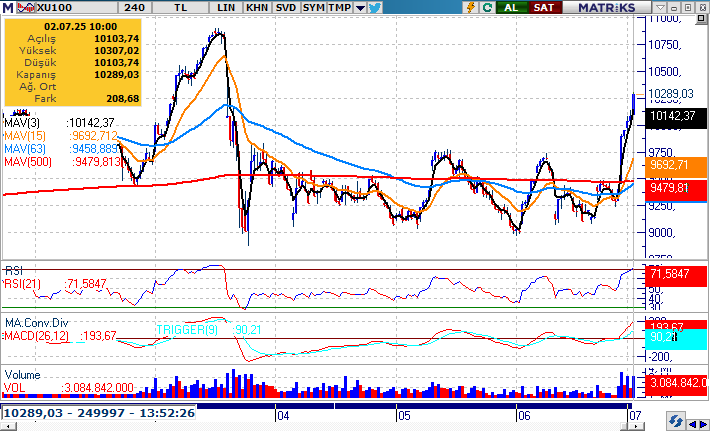Click the 04 date marker on time axis
The width and height of the screenshot is (710, 431).
[x=283, y=416]
